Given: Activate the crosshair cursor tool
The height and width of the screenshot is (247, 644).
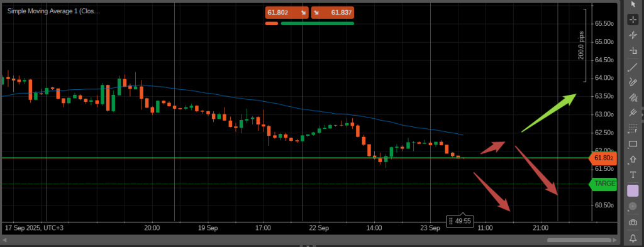Looking at the screenshot, I should coord(633,19).
